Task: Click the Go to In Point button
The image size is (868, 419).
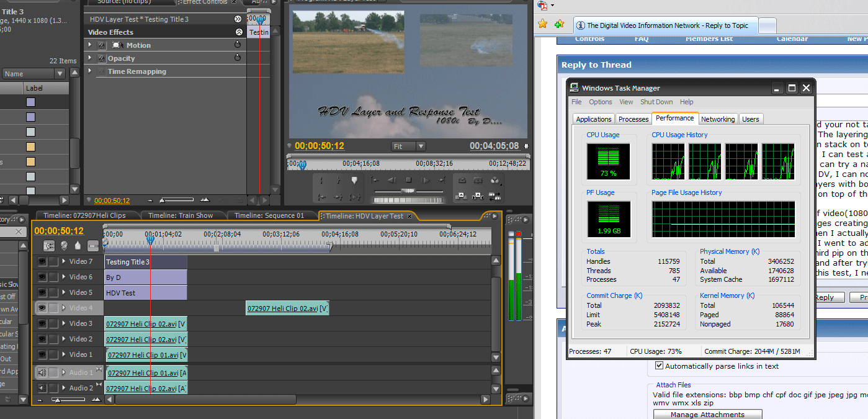Action: click(x=321, y=197)
